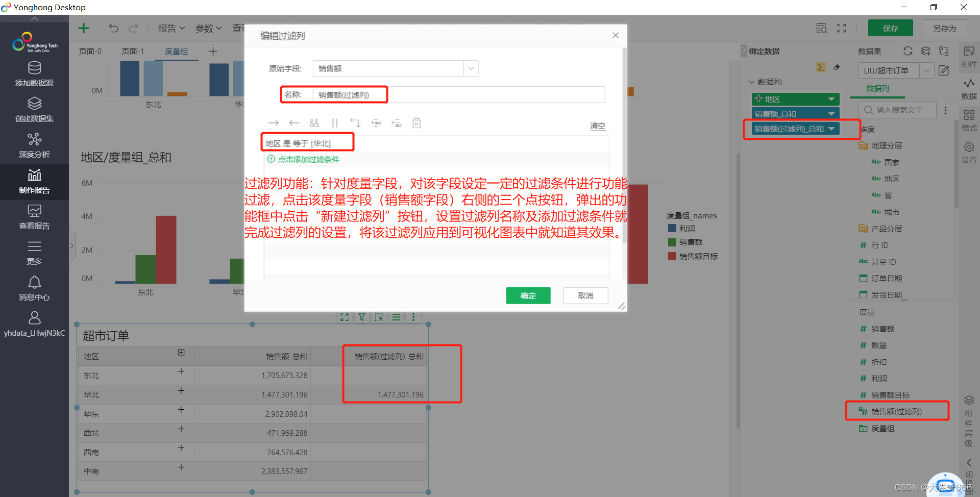Click the 取消 button
The width and height of the screenshot is (980, 497).
tap(585, 295)
